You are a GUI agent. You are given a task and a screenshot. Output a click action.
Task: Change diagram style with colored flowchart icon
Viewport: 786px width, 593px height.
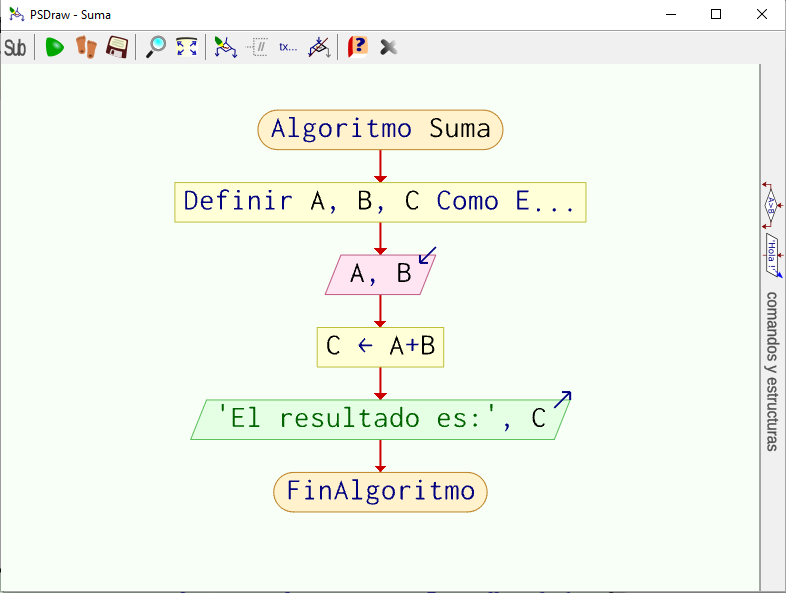[226, 48]
